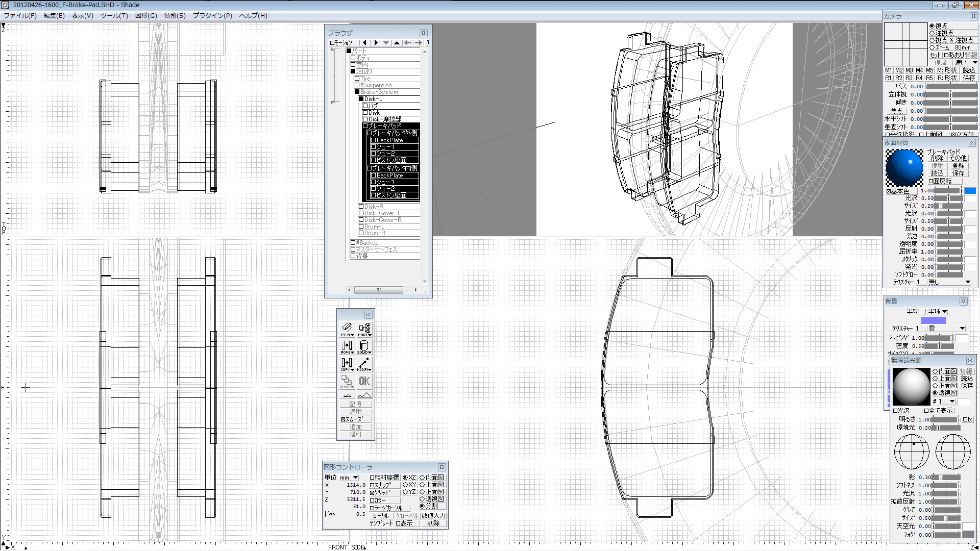Enable the スナップ checkbox
The width and height of the screenshot is (980, 551).
pos(372,485)
